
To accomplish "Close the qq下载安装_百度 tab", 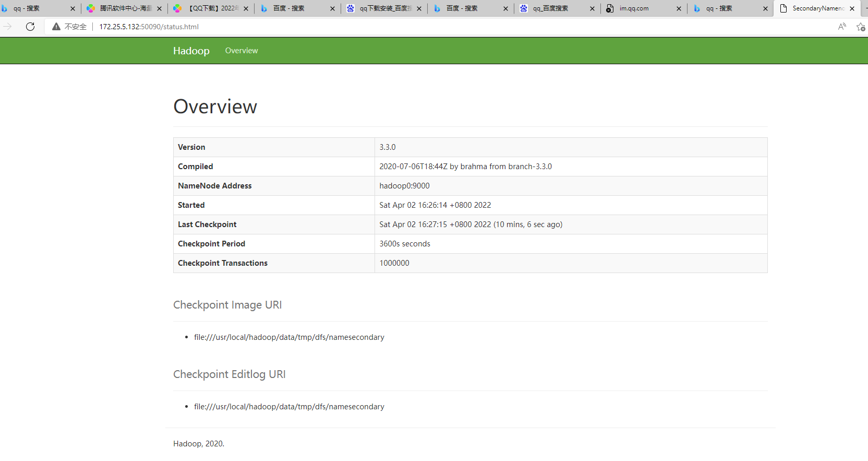I will coord(419,8).
